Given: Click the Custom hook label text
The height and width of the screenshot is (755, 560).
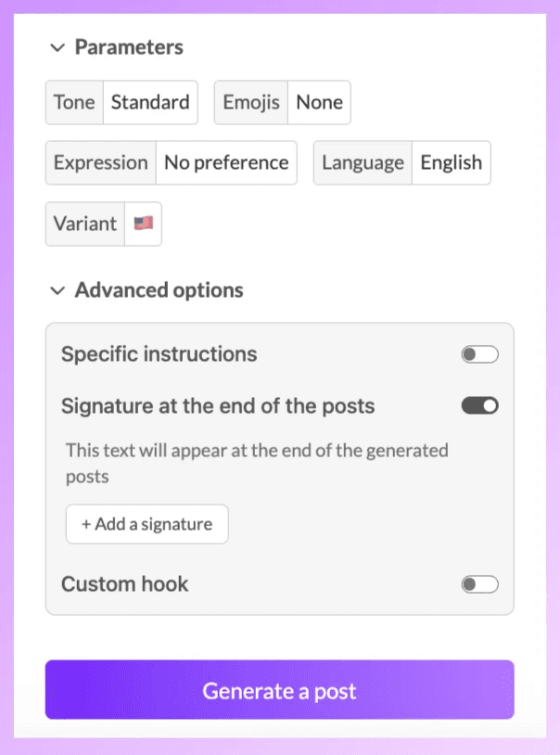Looking at the screenshot, I should point(125,584).
